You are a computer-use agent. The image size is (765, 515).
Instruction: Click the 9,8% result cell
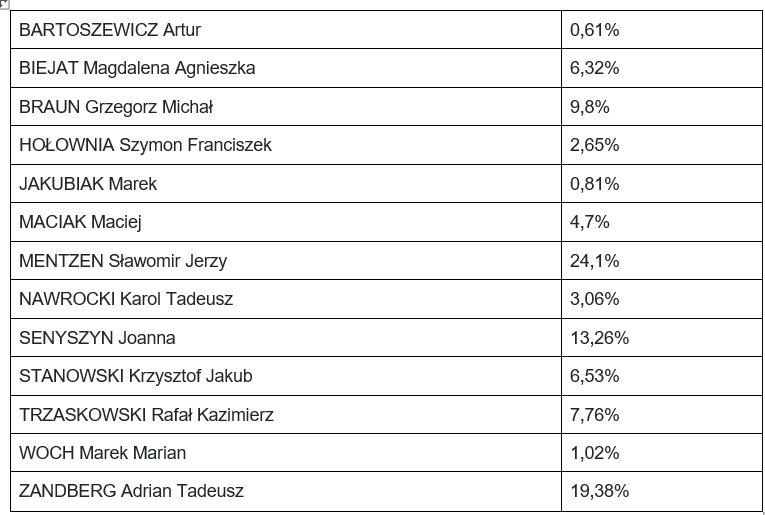click(662, 106)
